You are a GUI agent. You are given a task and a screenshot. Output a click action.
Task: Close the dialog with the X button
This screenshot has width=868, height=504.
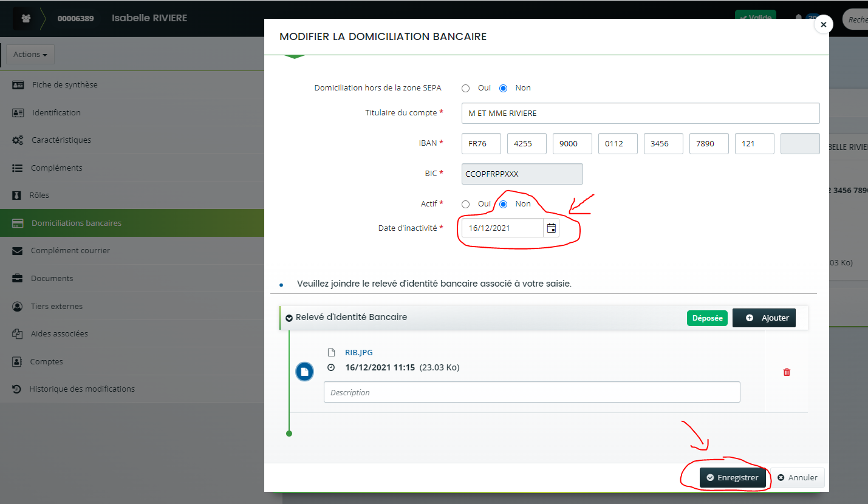[x=823, y=24]
